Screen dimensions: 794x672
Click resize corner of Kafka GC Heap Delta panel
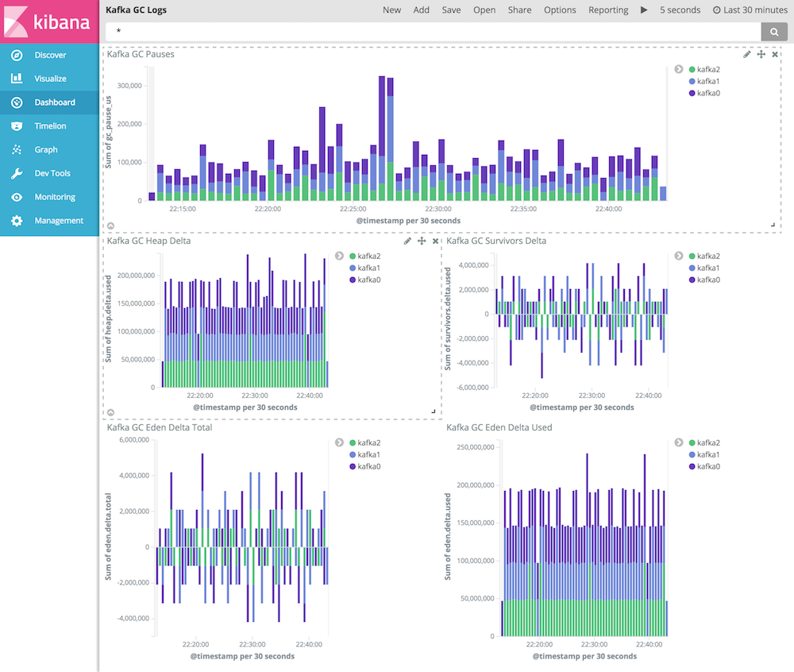(434, 411)
